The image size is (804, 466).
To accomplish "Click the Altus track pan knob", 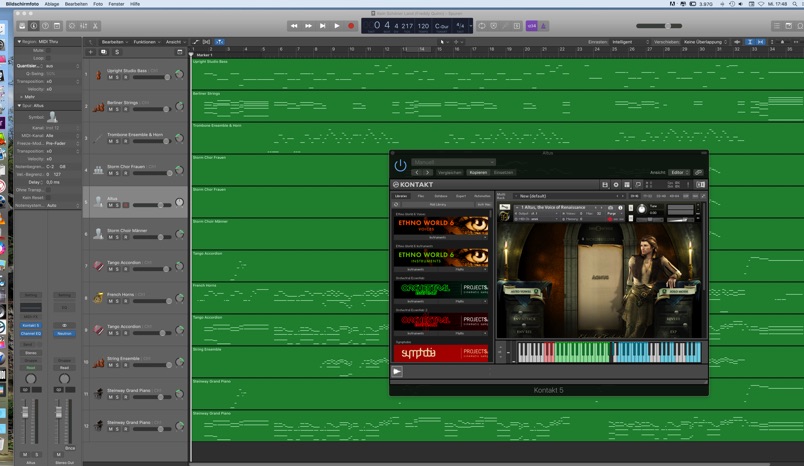I will point(179,202).
